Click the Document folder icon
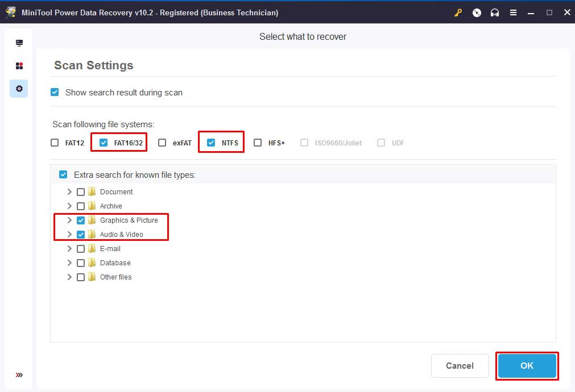The width and height of the screenshot is (575, 392). point(92,191)
